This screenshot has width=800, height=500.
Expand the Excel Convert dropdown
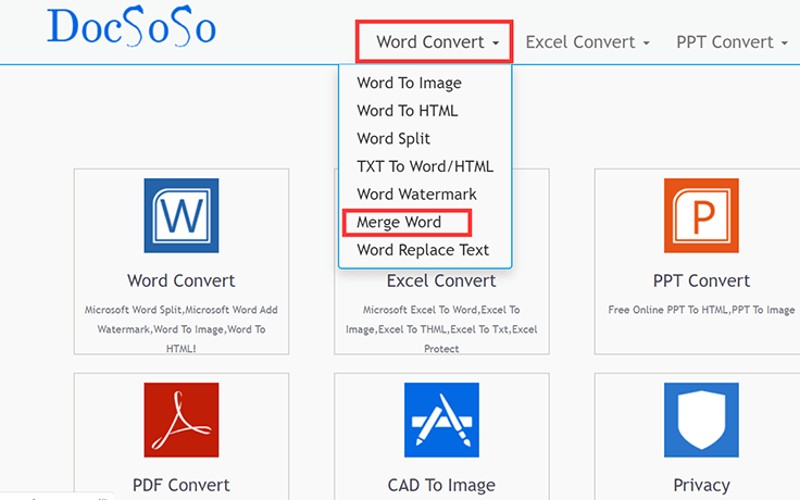click(x=587, y=42)
